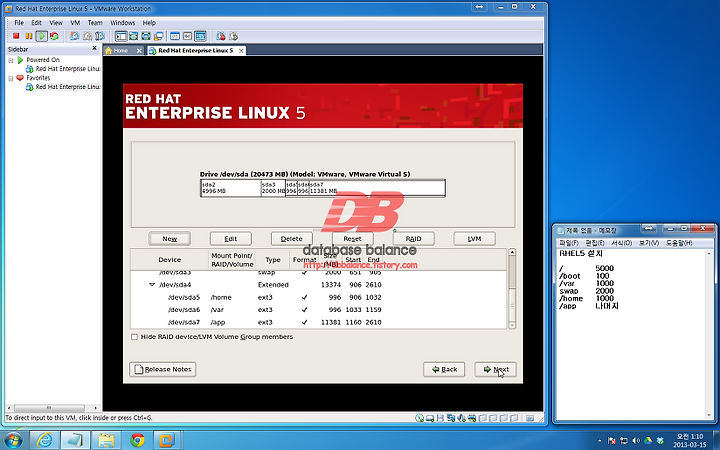Click the Edit partition button

pos(231,239)
